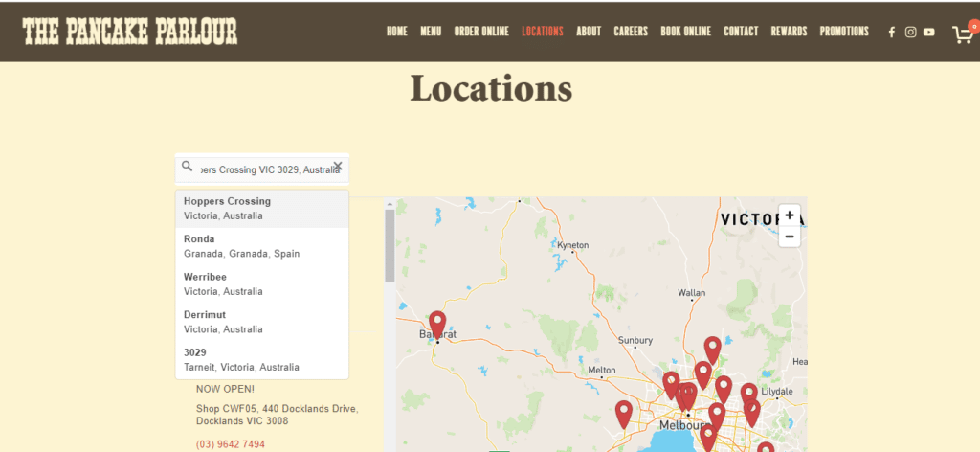Go to the Home menu item
The width and height of the screenshot is (980, 452).
tap(397, 32)
